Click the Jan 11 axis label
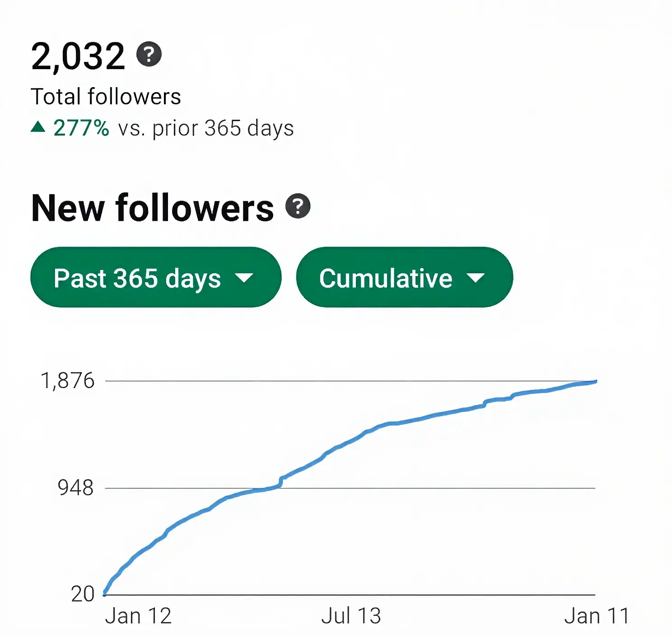The width and height of the screenshot is (672, 636). 596,614
